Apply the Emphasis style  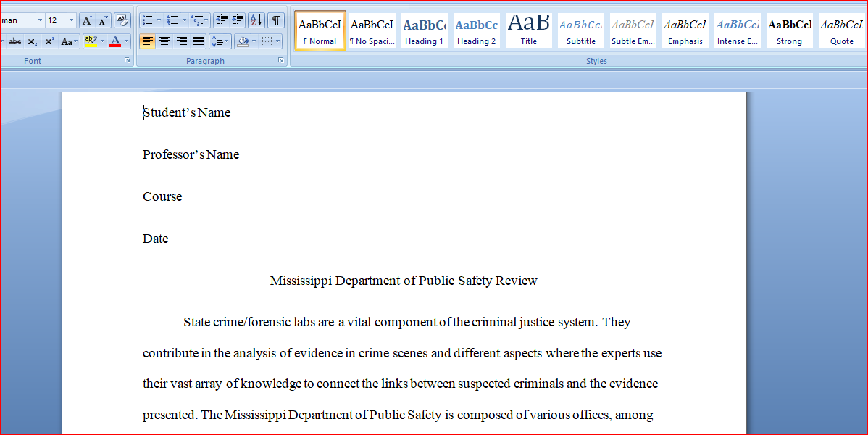(x=685, y=31)
